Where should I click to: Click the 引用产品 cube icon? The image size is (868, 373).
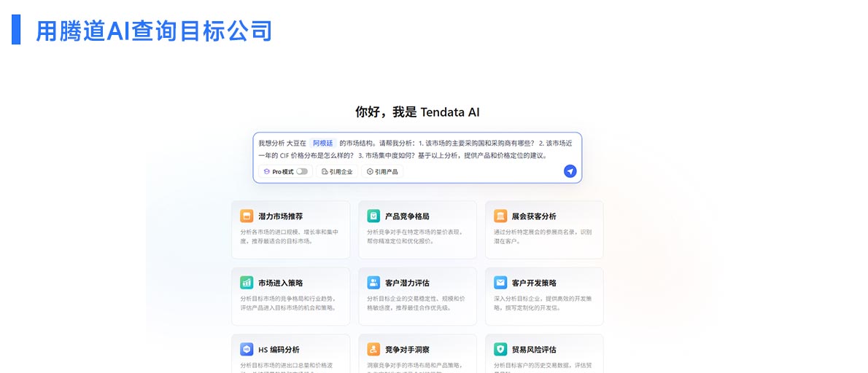point(370,172)
